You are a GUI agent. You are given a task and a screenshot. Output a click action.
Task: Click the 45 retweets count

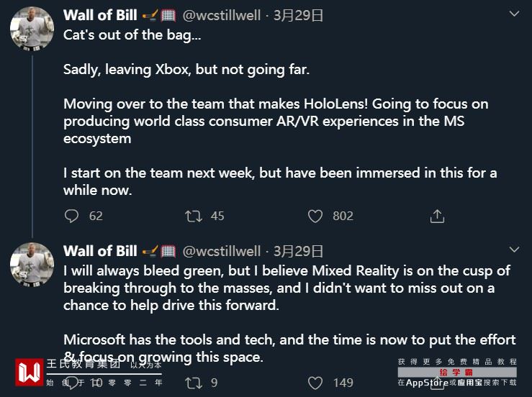[x=217, y=216]
